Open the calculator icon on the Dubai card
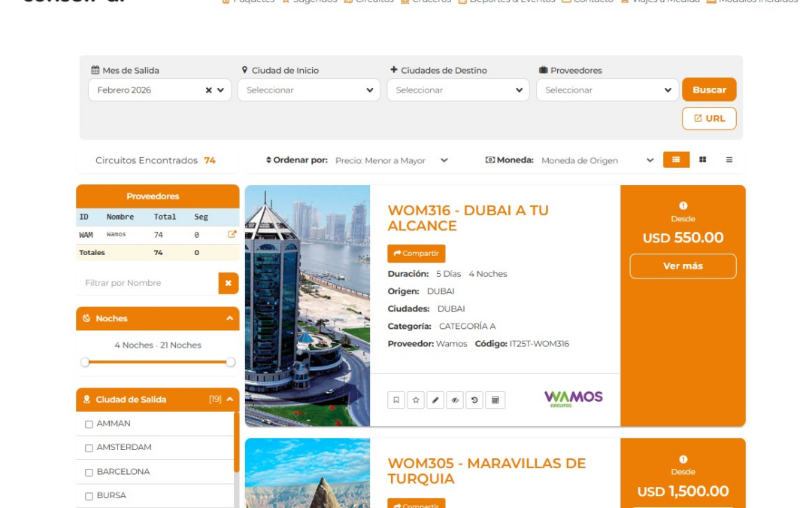The height and width of the screenshot is (508, 812). pos(495,400)
